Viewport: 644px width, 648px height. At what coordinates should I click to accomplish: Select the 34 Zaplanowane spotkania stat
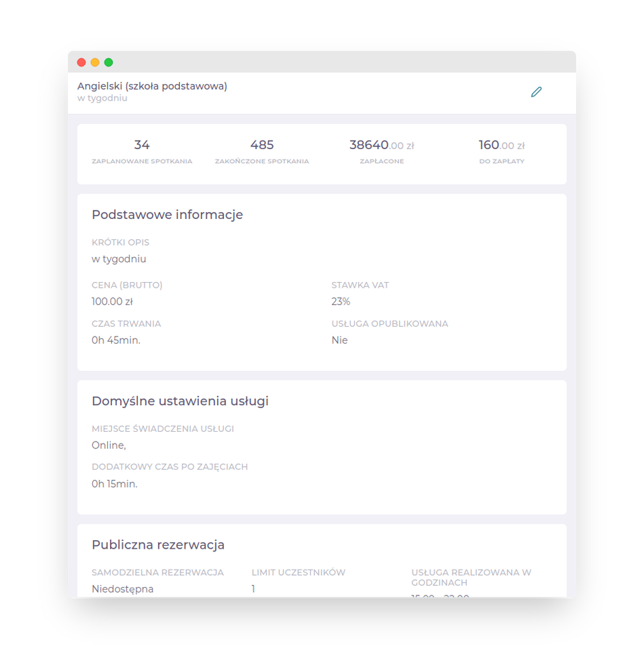(x=142, y=146)
